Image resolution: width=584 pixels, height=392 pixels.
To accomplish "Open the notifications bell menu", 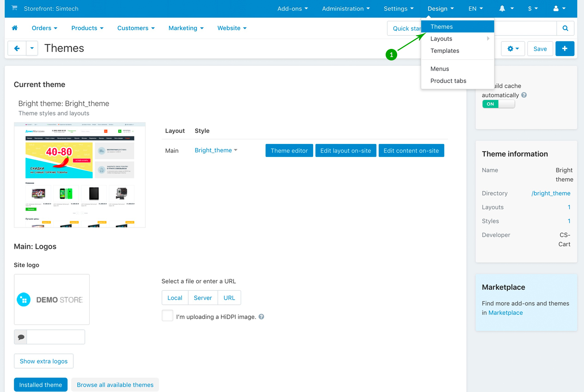I will tap(506, 8).
